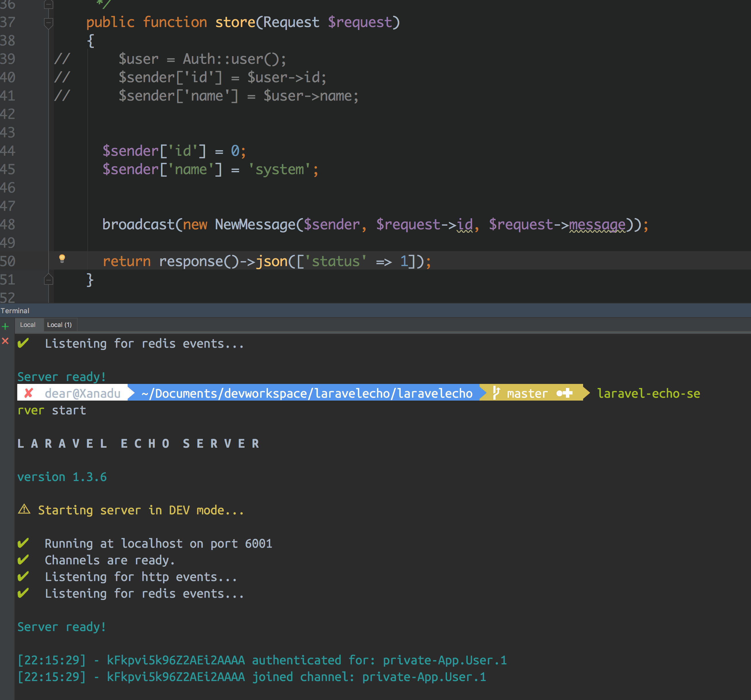Click the fold marker at closing brace line 51
The width and height of the screenshot is (751, 700).
click(48, 279)
